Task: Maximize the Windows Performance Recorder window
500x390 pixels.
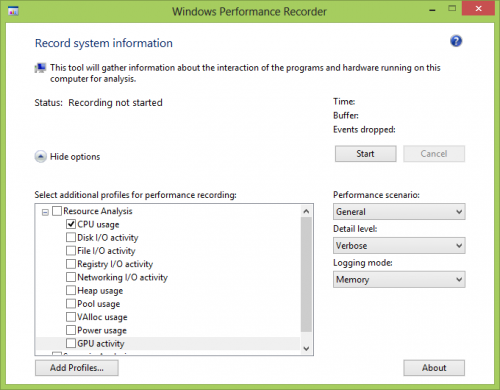Action: click(452, 9)
